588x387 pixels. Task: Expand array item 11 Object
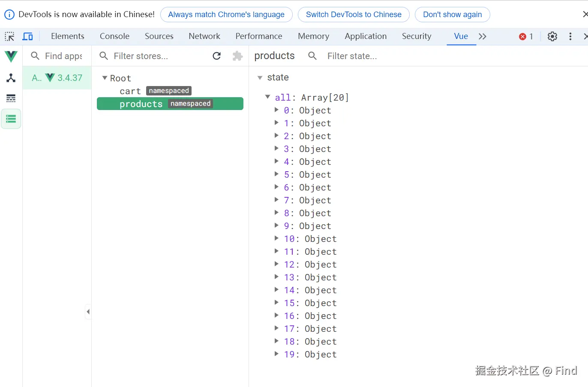(x=276, y=251)
